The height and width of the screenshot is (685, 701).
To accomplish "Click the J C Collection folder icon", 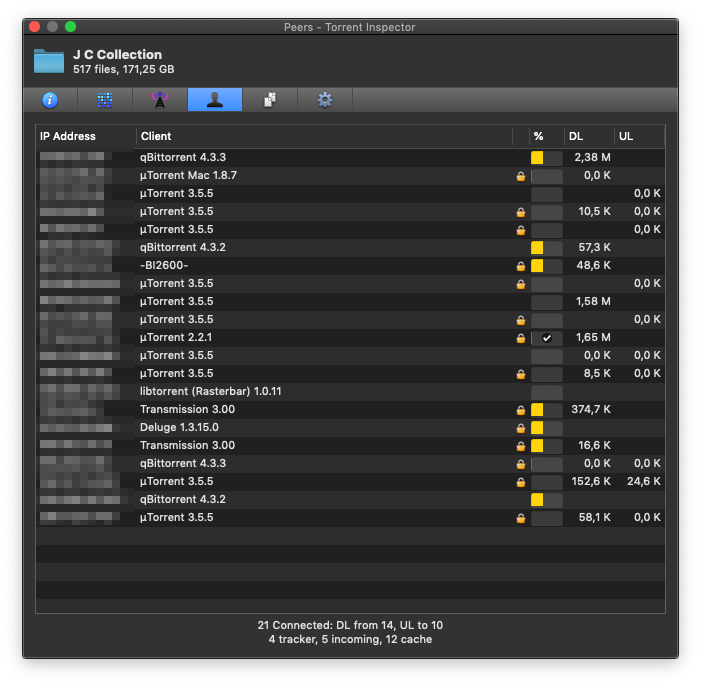I will tap(49, 61).
